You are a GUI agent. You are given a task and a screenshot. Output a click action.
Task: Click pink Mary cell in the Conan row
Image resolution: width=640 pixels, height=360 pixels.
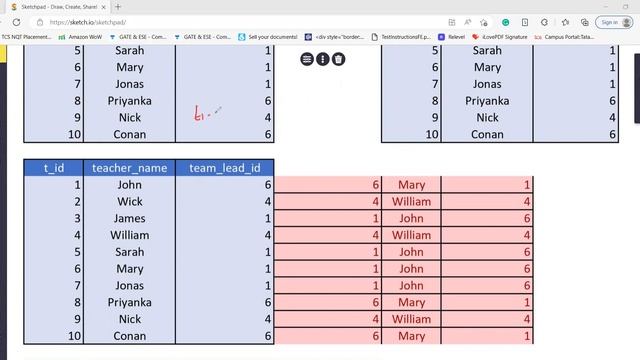[411, 336]
